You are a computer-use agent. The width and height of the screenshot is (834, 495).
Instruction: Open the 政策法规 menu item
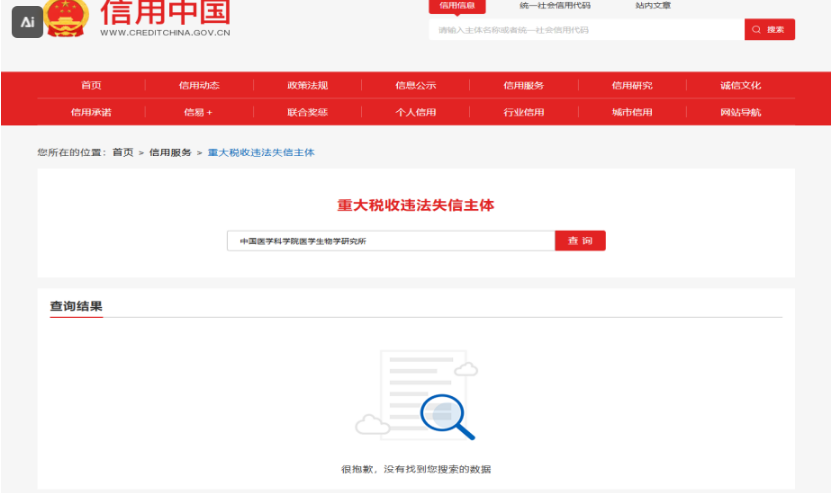click(x=307, y=85)
